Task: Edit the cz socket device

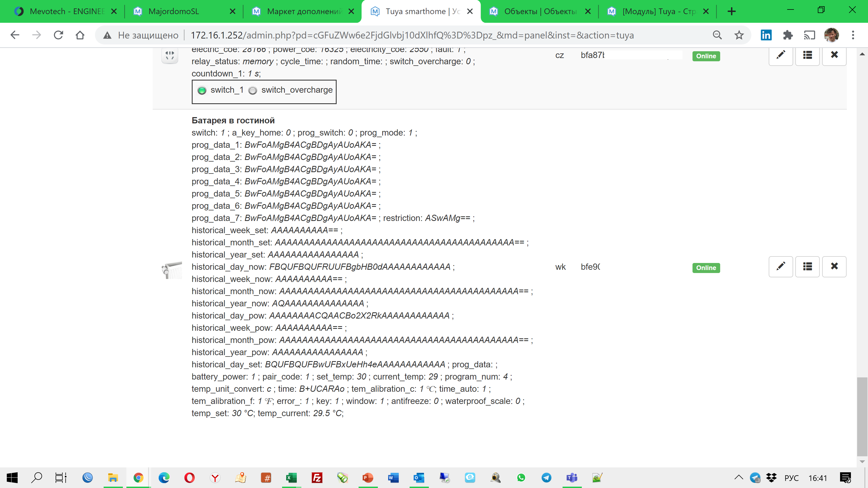Action: [781, 55]
